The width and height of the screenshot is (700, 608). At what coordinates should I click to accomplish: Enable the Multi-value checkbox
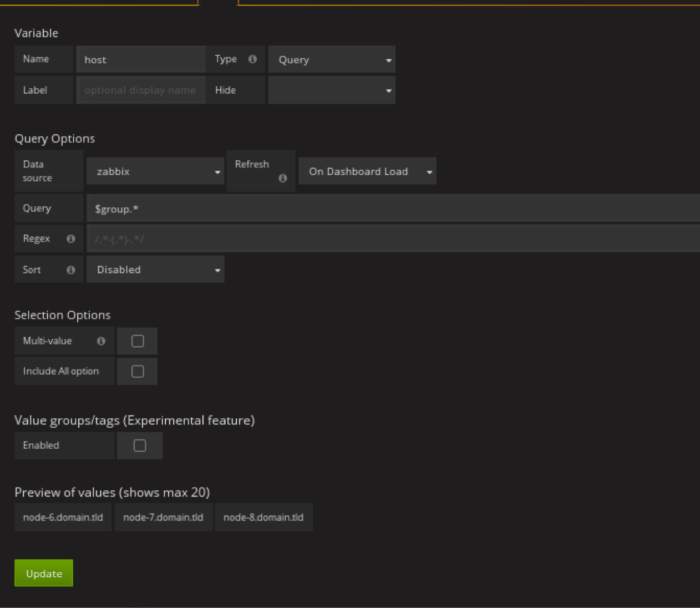[x=138, y=341]
